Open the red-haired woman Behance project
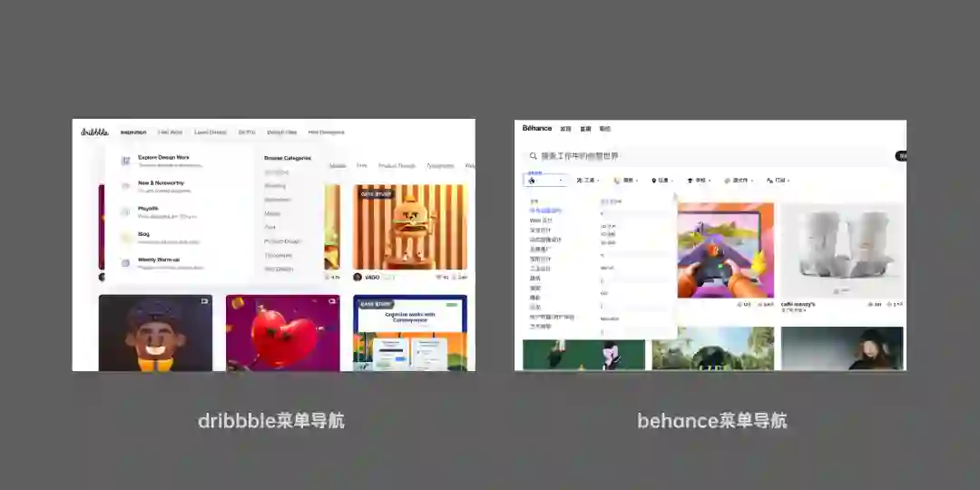Viewport: 980px width, 490px height. coord(842,348)
